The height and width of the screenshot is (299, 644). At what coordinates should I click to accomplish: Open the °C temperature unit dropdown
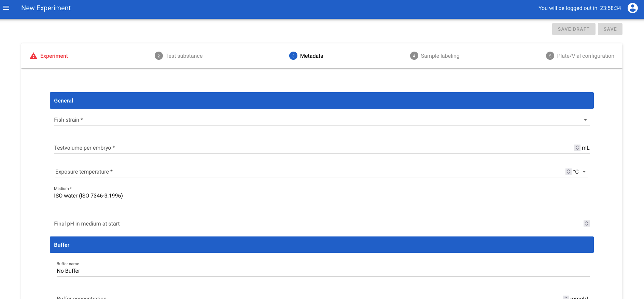[x=584, y=172]
